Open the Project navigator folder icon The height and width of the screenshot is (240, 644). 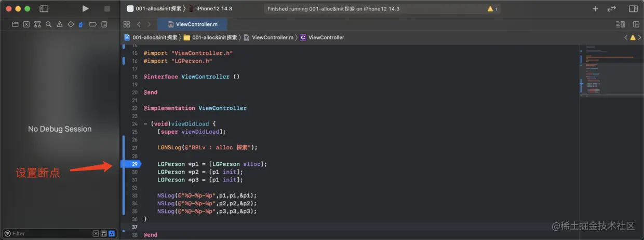pos(15,24)
